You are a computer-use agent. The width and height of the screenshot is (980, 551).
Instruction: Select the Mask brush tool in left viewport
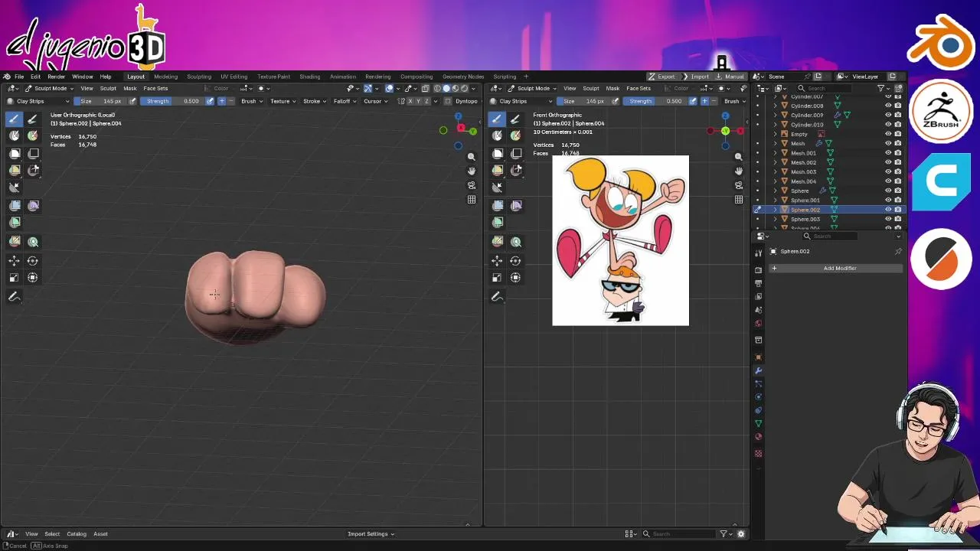[x=15, y=135]
